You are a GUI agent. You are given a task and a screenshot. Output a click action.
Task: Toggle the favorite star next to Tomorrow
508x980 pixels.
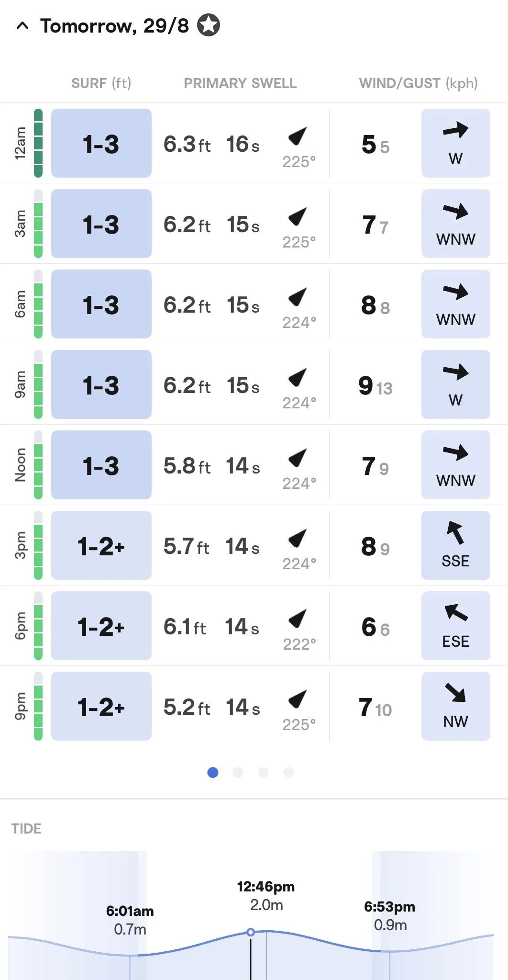pos(209,25)
